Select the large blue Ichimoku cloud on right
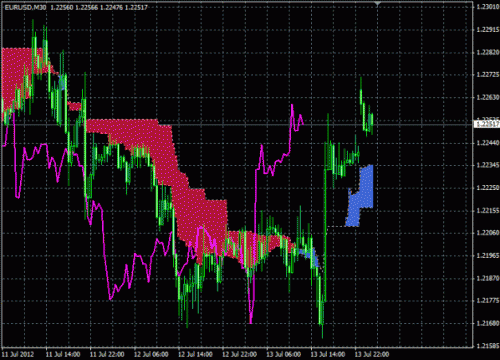Screen dimensions: 500x360 point(361,197)
